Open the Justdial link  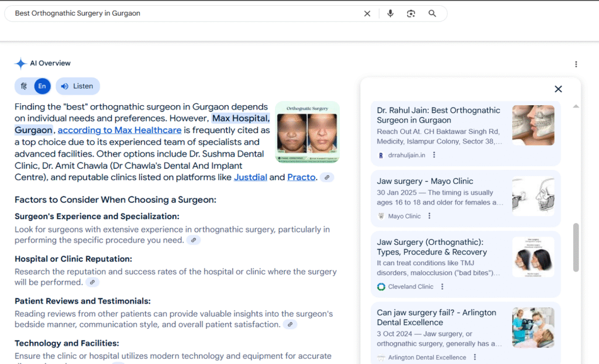click(250, 178)
